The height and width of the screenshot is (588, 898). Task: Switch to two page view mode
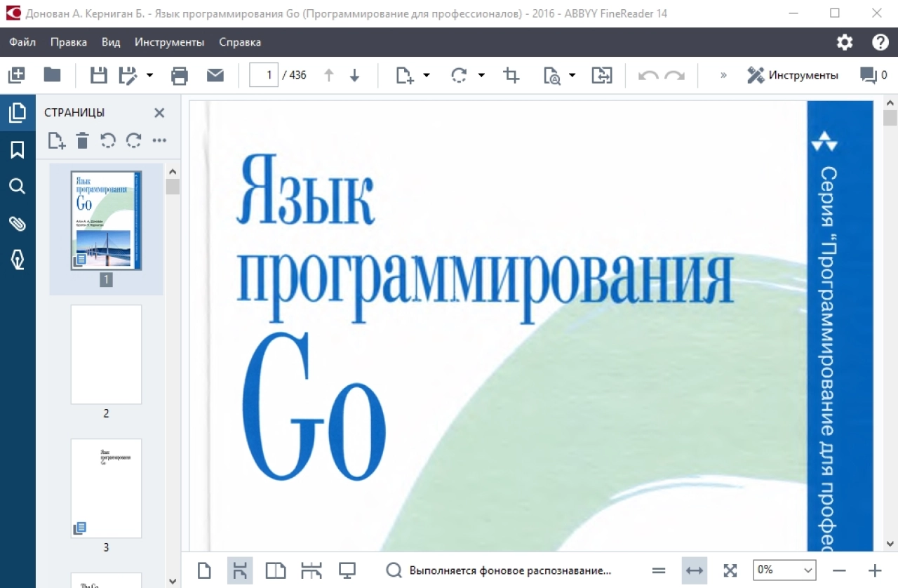click(276, 570)
